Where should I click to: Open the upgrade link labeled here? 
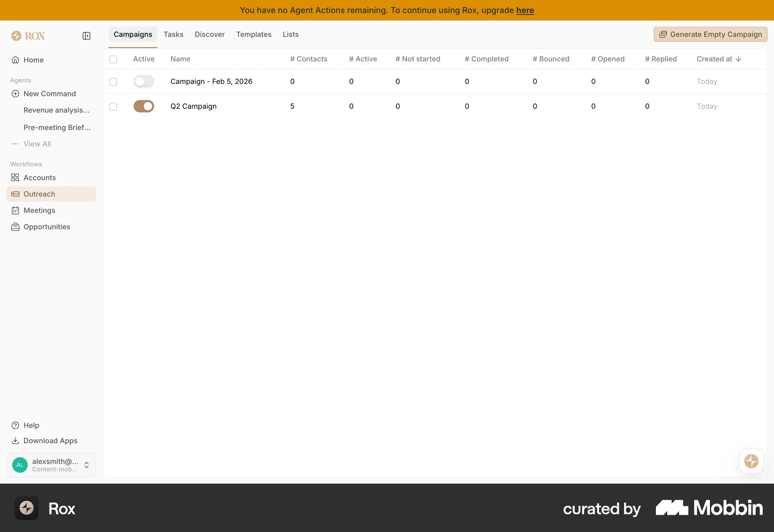tap(525, 10)
